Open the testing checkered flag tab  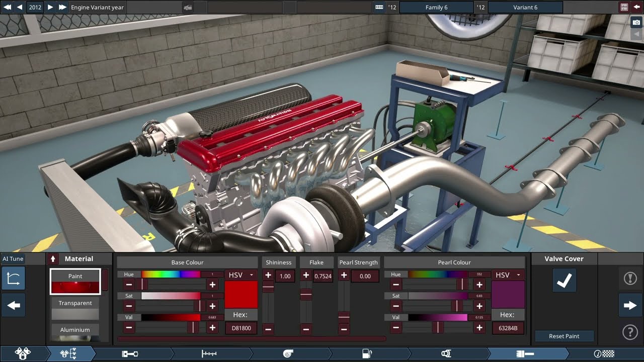604,354
